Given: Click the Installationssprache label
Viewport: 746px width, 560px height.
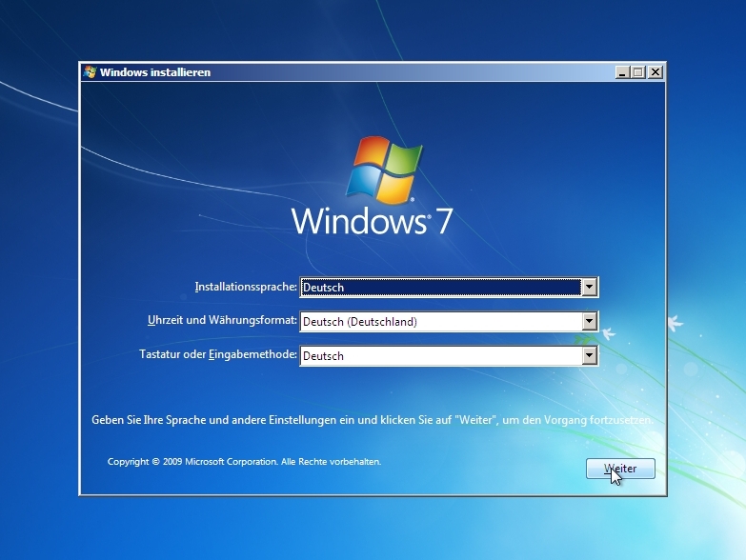Looking at the screenshot, I should click(246, 287).
